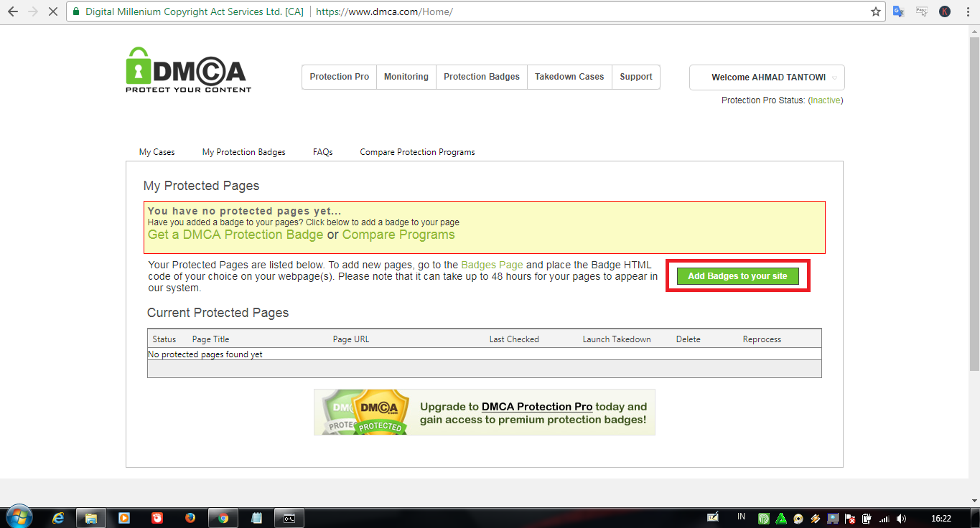This screenshot has width=980, height=528.
Task: Click Compare Programs link
Action: [398, 235]
